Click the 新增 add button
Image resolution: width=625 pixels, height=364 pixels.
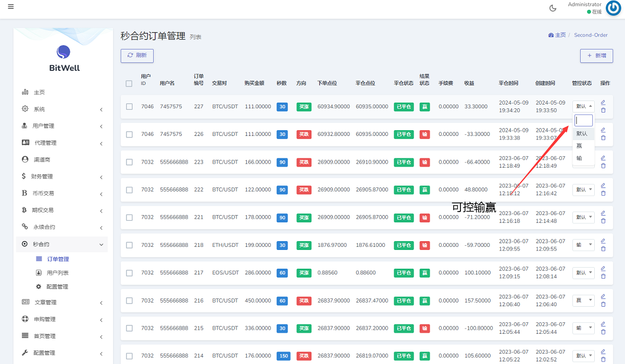pos(596,56)
